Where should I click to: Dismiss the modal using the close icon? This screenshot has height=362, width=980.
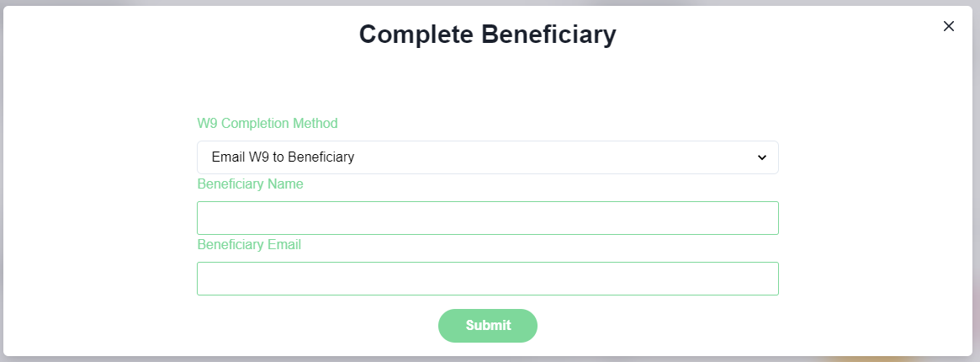point(949,26)
